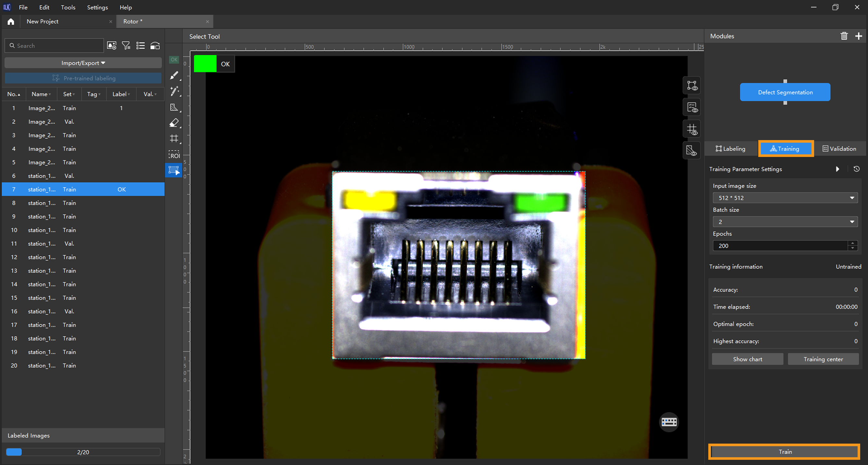Image resolution: width=868 pixels, height=465 pixels.
Task: Select image row number 20
Action: (83, 365)
